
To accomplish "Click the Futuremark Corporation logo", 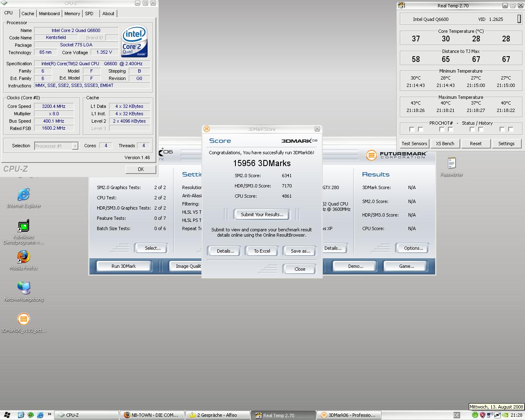I will (x=397, y=155).
